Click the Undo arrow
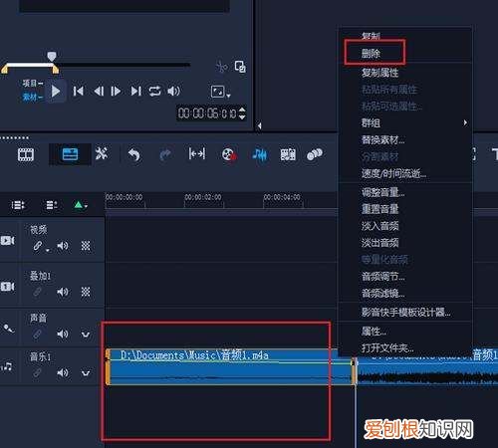 pyautogui.click(x=134, y=155)
